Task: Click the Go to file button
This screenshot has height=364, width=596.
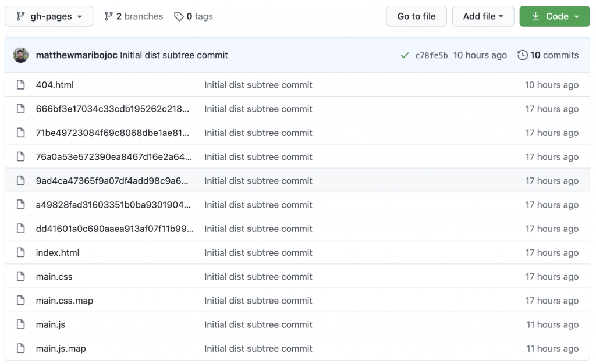Action: point(416,16)
